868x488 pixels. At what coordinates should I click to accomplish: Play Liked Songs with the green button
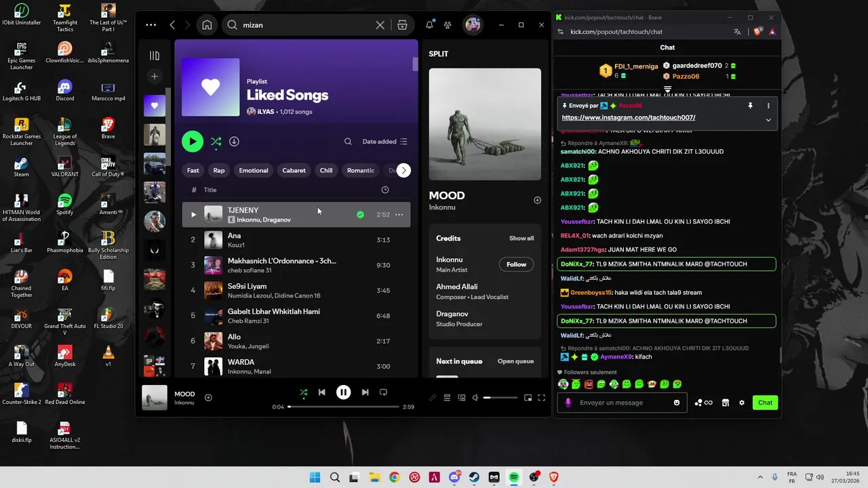click(193, 142)
